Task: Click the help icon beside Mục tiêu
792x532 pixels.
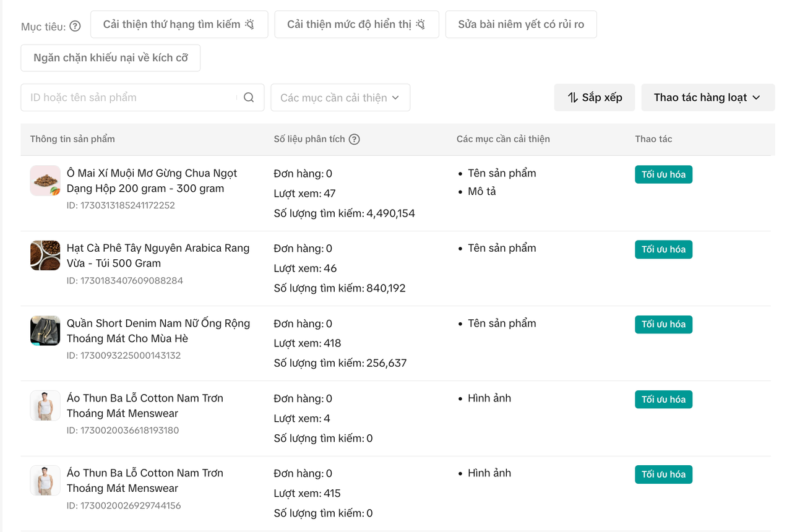Action: pyautogui.click(x=75, y=27)
